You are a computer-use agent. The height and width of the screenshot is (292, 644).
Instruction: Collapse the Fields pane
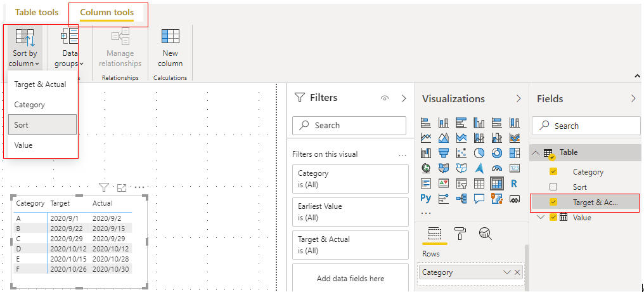tap(633, 98)
